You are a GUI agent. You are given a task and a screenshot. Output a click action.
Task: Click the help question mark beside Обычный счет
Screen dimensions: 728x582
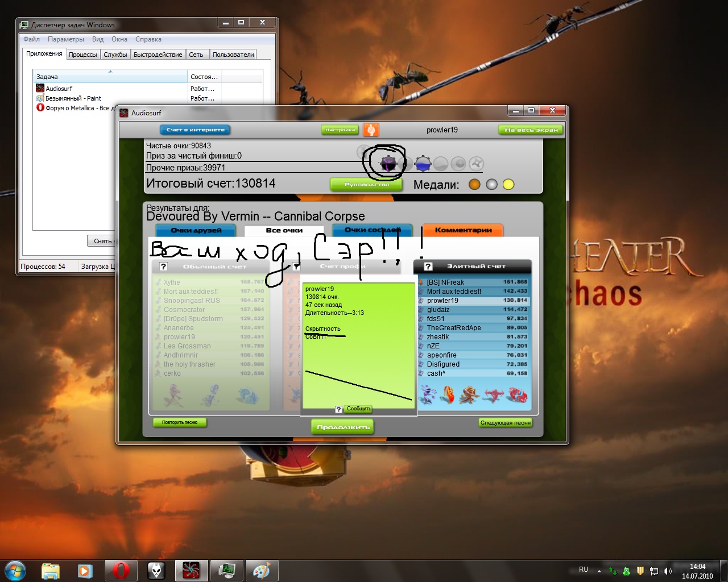[163, 266]
